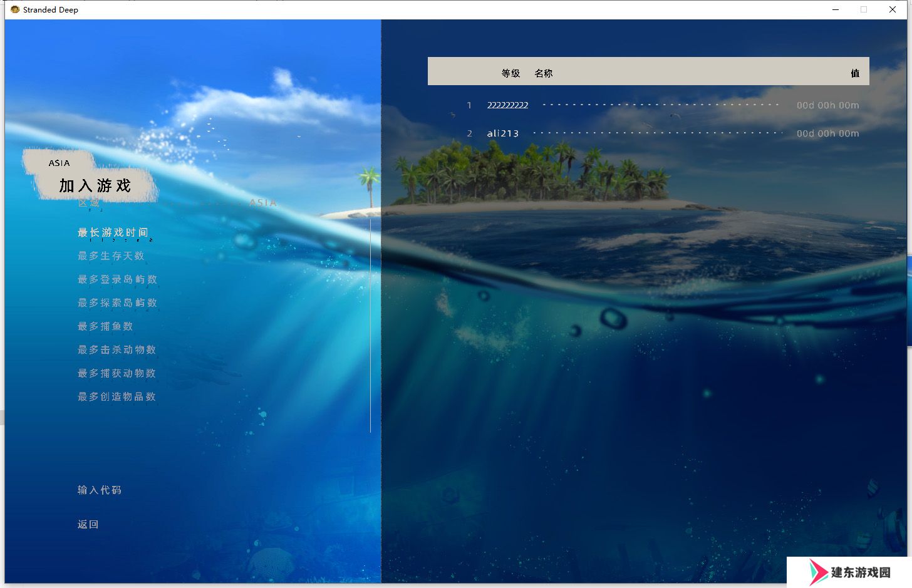
Task: Close the Stranded Deep window
Action: click(x=893, y=9)
